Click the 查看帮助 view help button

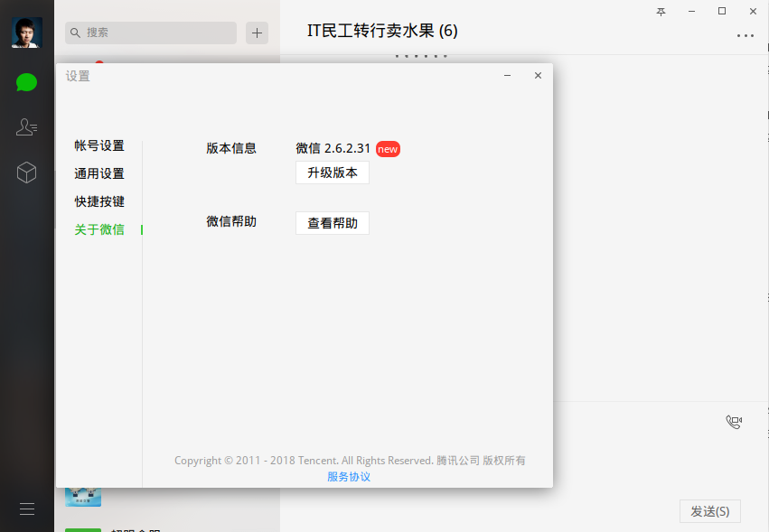click(x=333, y=223)
